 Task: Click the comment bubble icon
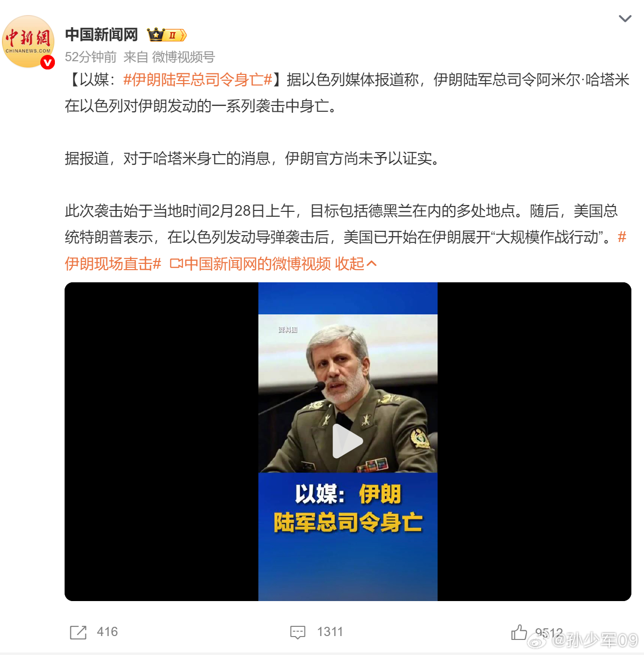click(298, 632)
